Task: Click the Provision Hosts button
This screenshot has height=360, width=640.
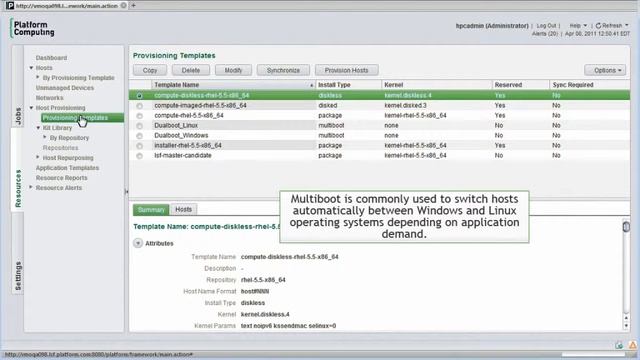Action: 347,70
